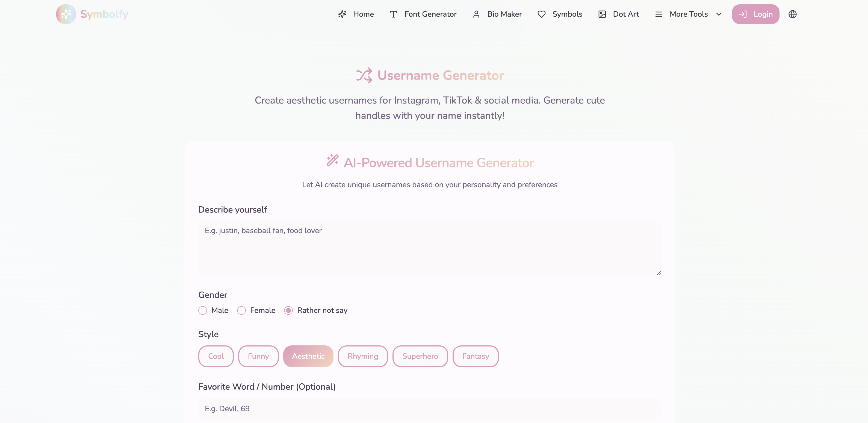This screenshot has width=868, height=423.
Task: Select the Male gender option
Action: click(x=203, y=310)
